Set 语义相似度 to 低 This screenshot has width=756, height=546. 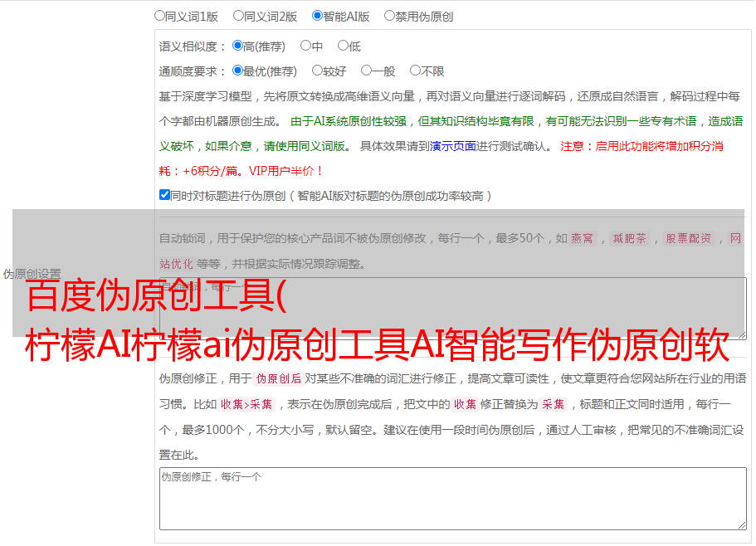[343, 46]
